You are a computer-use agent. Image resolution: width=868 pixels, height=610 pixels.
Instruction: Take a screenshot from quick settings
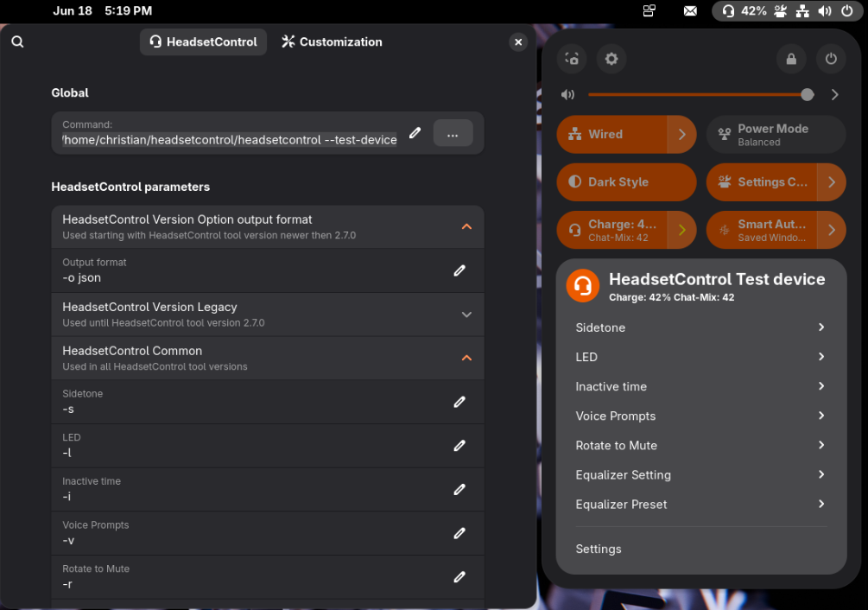(572, 59)
